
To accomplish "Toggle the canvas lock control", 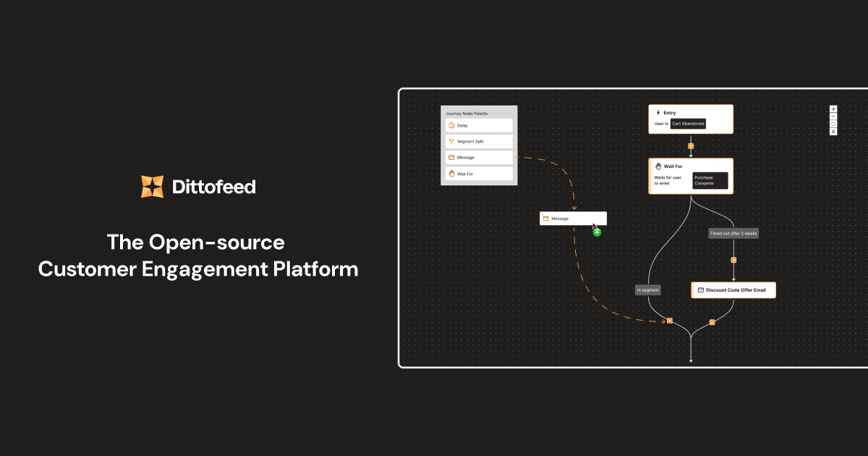I will click(833, 132).
